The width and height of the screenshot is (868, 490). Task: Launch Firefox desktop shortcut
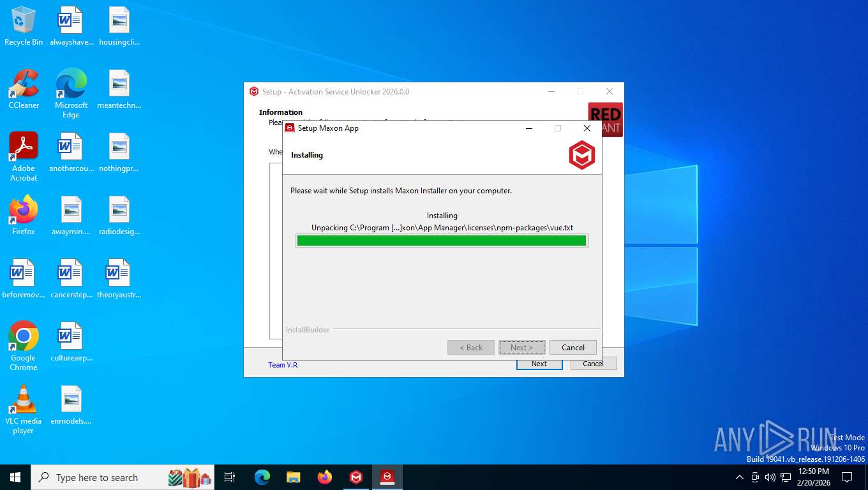[x=24, y=216]
